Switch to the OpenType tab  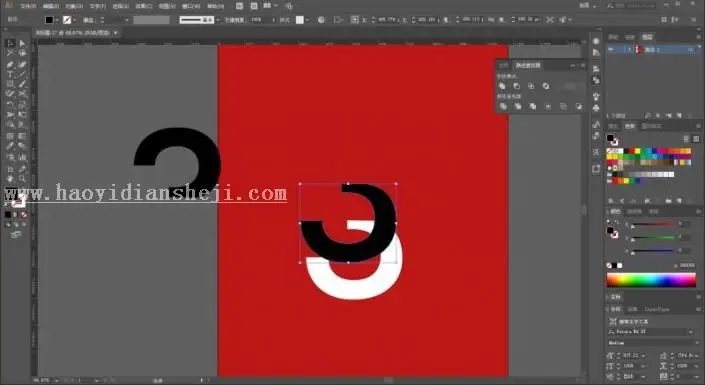(x=657, y=309)
